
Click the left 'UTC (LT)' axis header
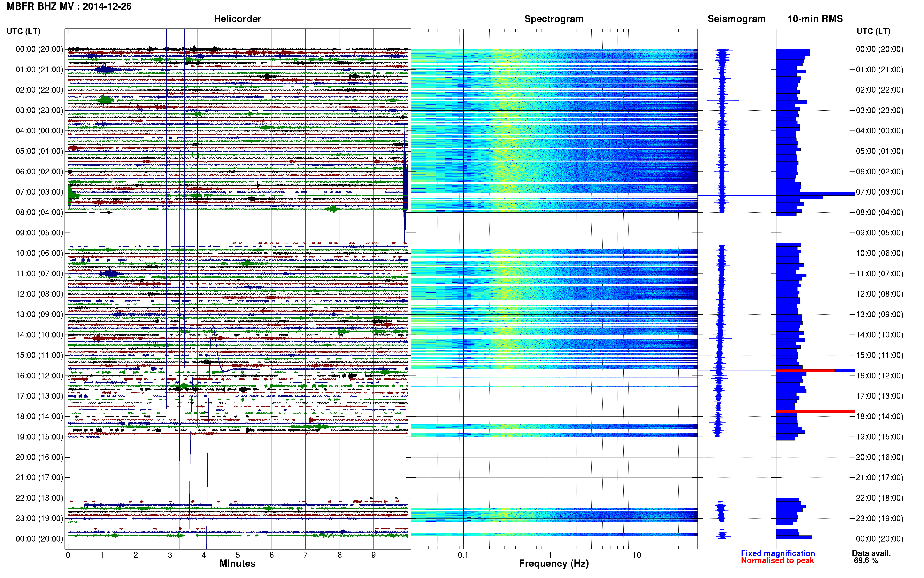pos(23,31)
